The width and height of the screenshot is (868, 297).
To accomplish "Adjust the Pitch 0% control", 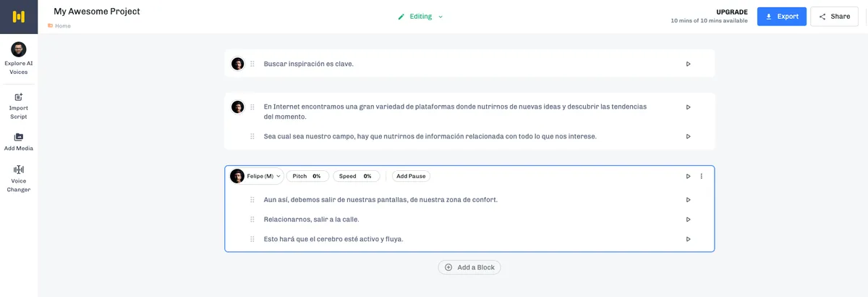I will point(307,176).
